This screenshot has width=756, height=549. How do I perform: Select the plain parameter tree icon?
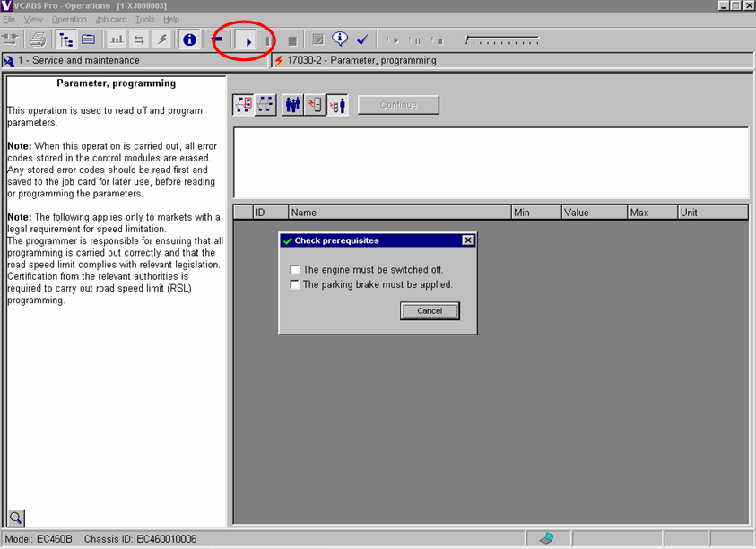point(265,105)
